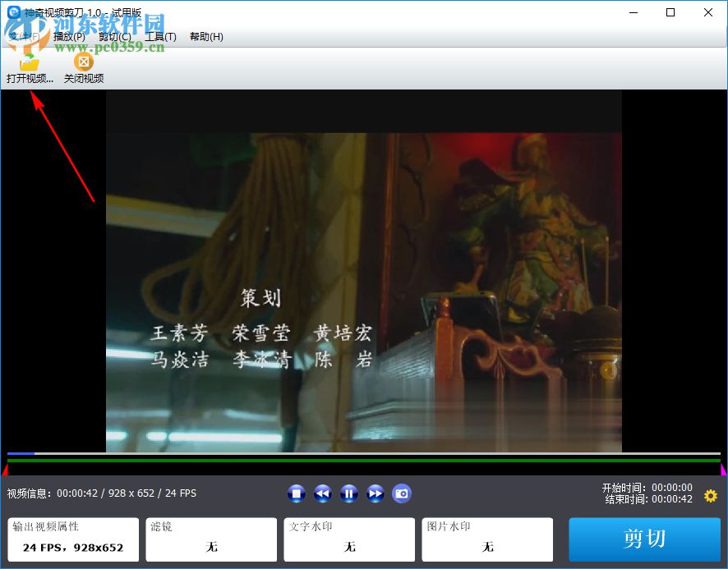Open time settings via the gear icon
The width and height of the screenshot is (728, 569).
pyautogui.click(x=711, y=496)
